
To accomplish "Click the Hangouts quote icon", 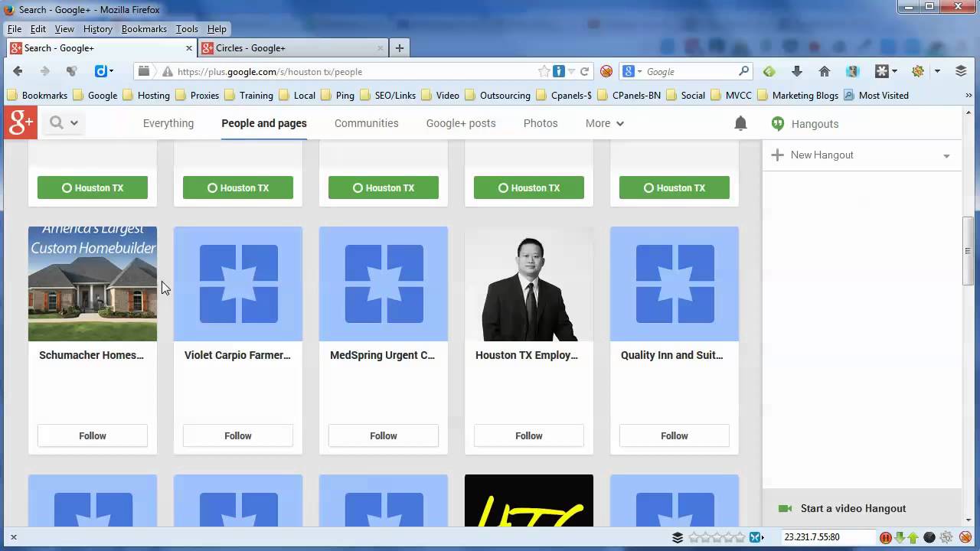I will pos(778,123).
